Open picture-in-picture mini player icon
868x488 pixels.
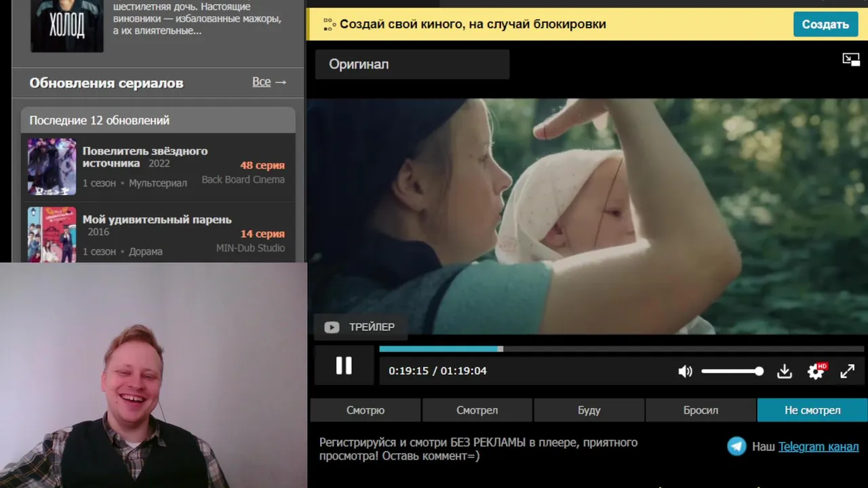click(851, 60)
